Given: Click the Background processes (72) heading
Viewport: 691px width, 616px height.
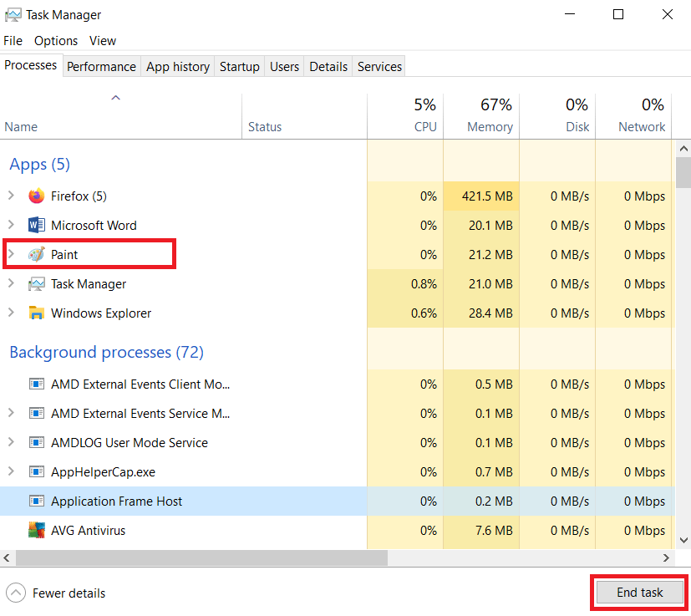Looking at the screenshot, I should [x=107, y=352].
